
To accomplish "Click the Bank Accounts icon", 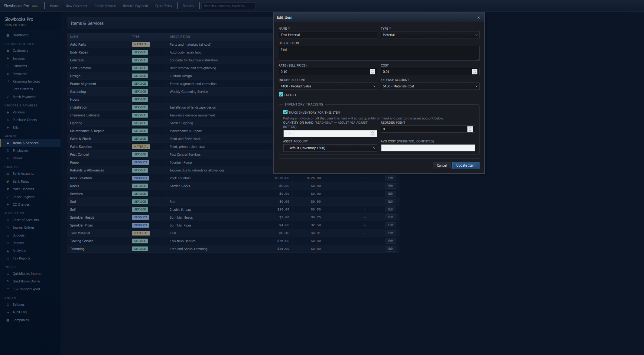I will (8, 174).
